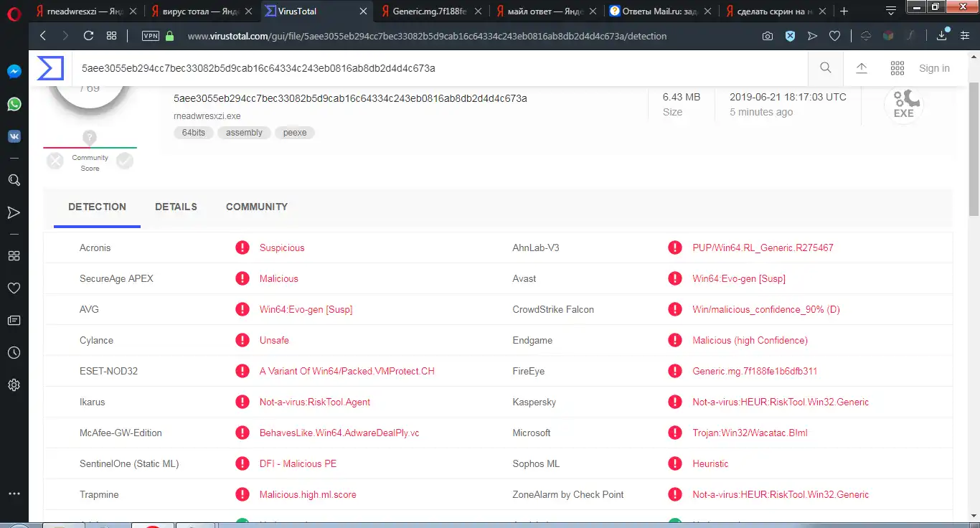Click the Microsoft result 'Trojan:Win32/Wacatac.B!ml'
Image resolution: width=980 pixels, height=528 pixels.
click(x=750, y=433)
